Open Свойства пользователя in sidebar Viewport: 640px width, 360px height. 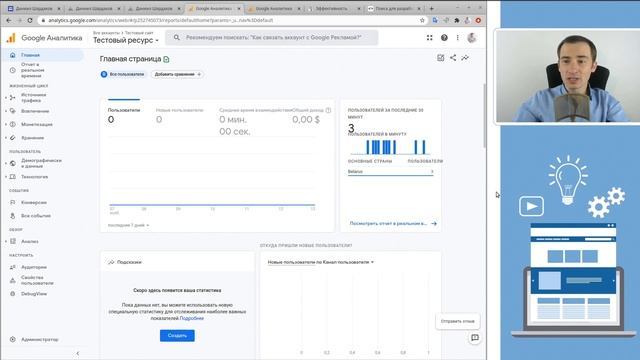pos(37,280)
